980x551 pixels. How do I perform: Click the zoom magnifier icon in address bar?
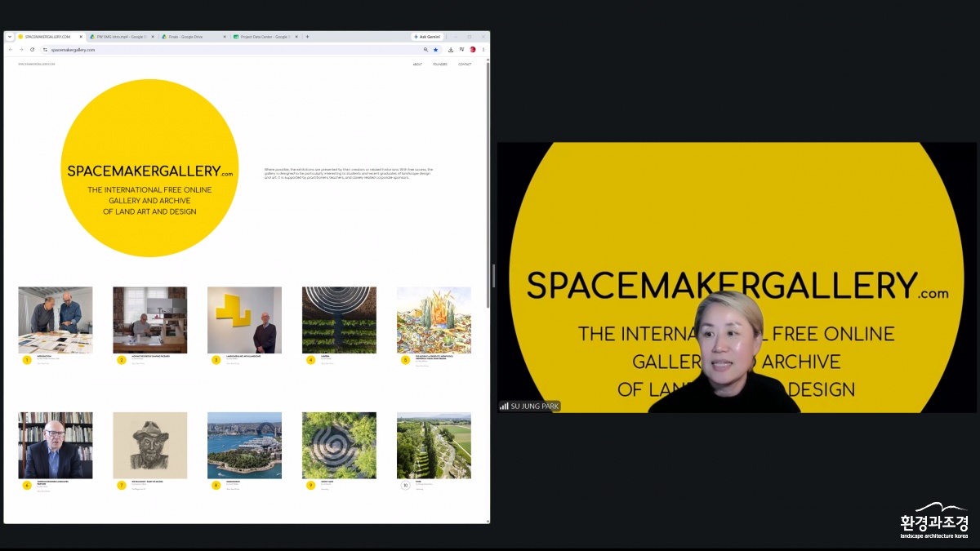point(425,50)
